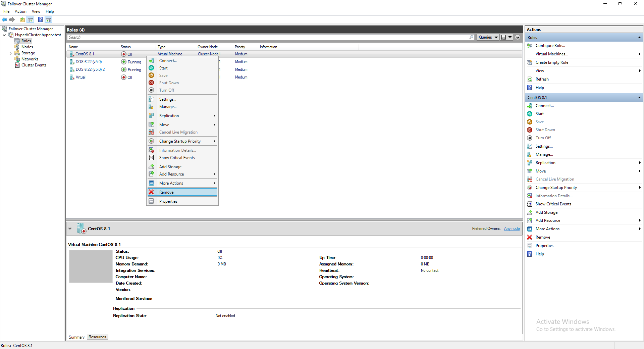
Task: Click the Show Critical Events icon in context menu
Action: pyautogui.click(x=151, y=158)
